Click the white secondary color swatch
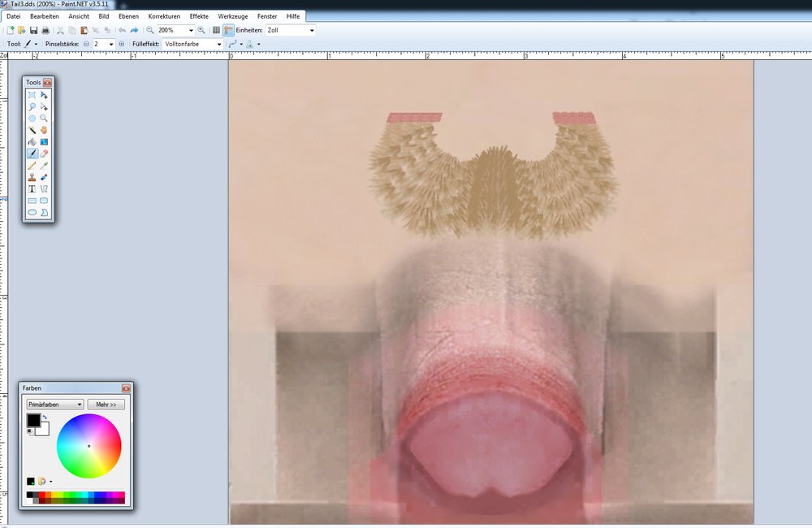 43,430
